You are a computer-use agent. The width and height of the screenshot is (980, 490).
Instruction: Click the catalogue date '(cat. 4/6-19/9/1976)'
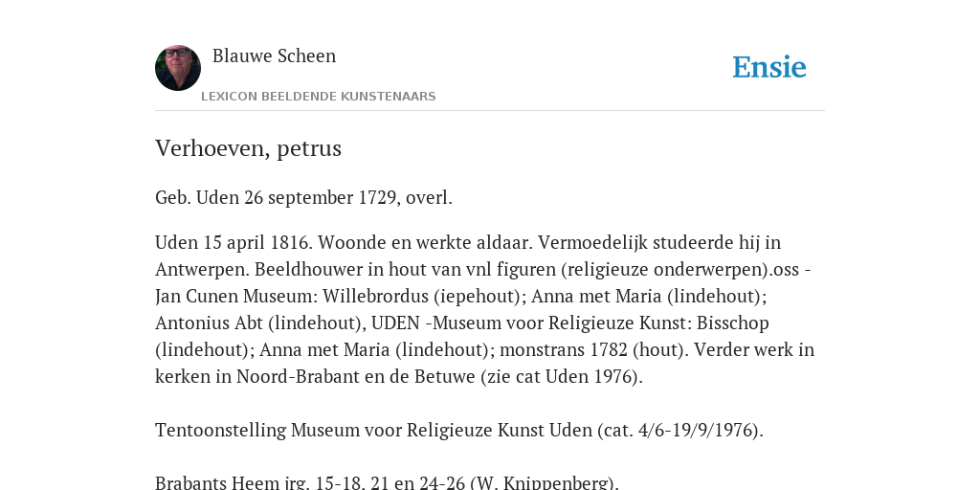tap(680, 430)
